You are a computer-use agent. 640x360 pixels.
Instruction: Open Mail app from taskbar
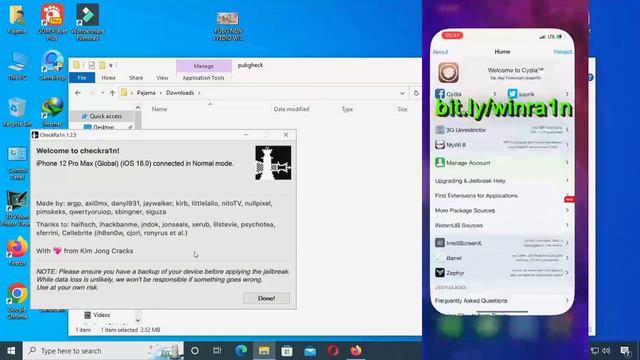point(310,351)
